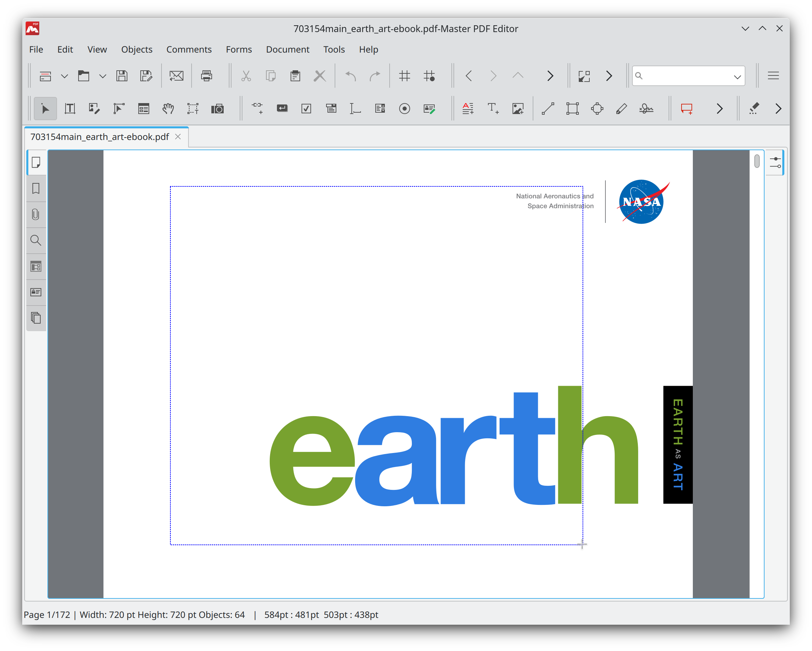812x651 pixels.
Task: Expand overflow after Highlight tool
Action: point(778,109)
